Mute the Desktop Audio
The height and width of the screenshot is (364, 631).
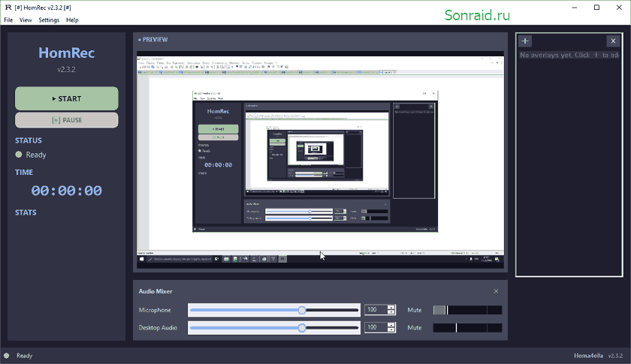[415, 328]
